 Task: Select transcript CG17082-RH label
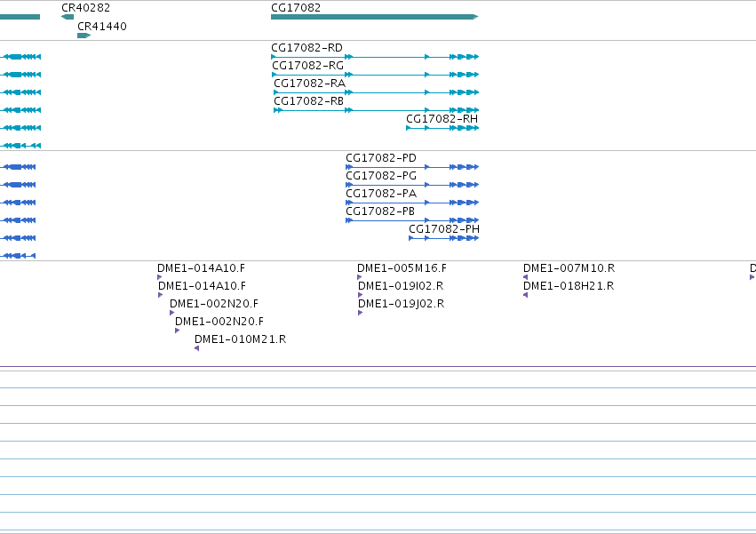click(x=442, y=119)
